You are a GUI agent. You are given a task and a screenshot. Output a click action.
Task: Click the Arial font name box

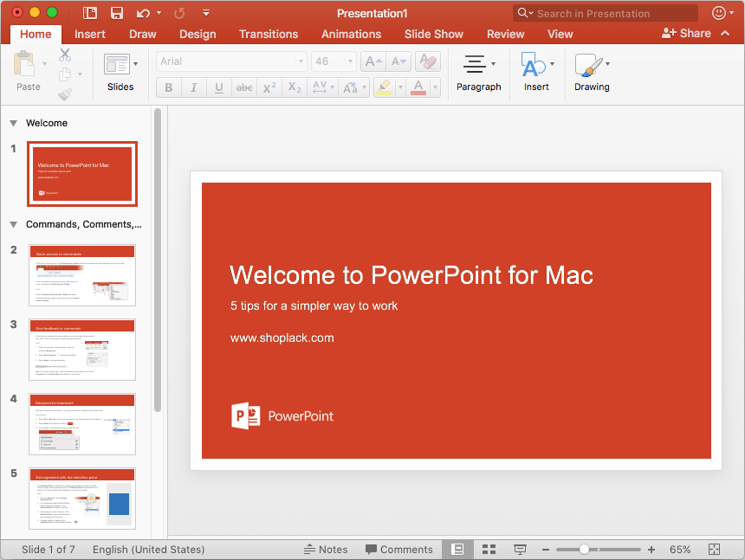(231, 61)
